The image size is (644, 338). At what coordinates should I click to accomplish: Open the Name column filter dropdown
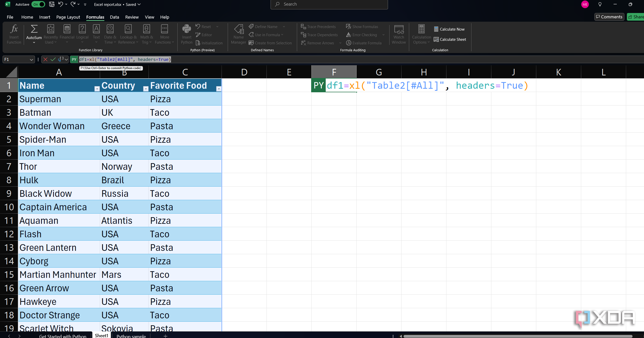tap(97, 89)
